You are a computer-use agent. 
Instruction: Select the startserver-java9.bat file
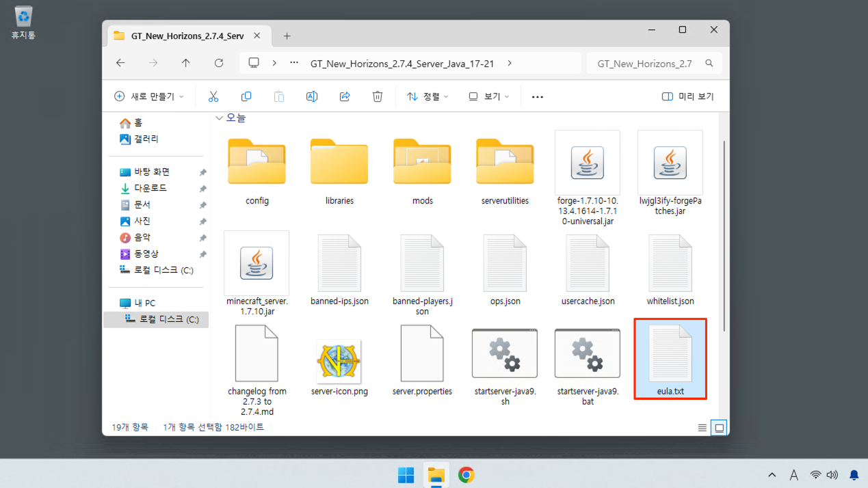[x=588, y=367]
